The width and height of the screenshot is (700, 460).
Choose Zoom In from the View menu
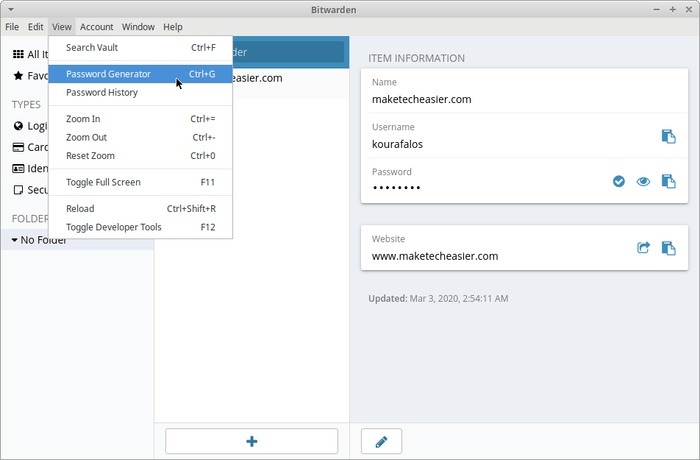(x=141, y=119)
